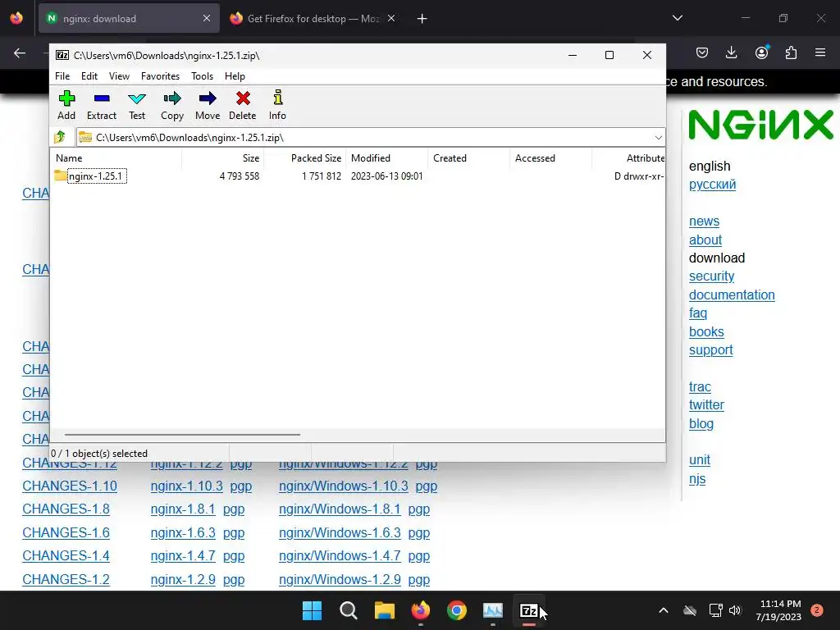This screenshot has width=840, height=630.
Task: Open the Pocket save icon in Firefox
Action: click(x=702, y=52)
